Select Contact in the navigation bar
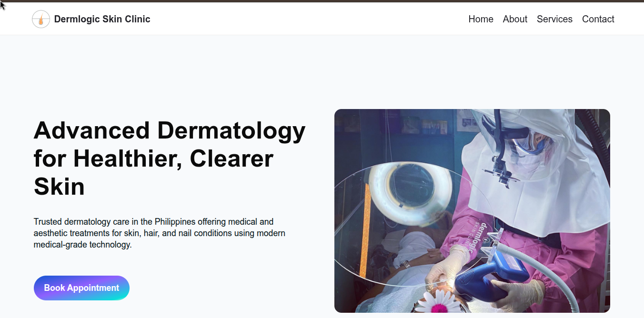 pyautogui.click(x=598, y=19)
